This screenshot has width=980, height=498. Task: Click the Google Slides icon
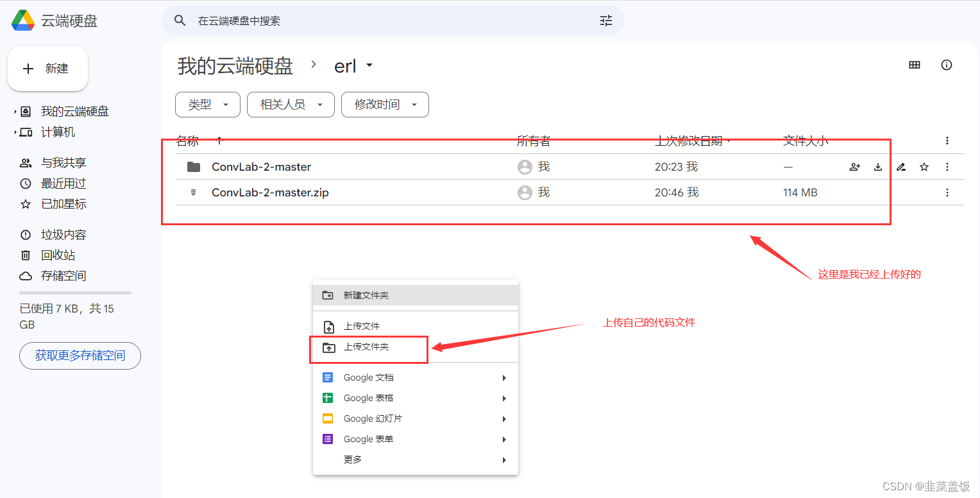pos(328,418)
